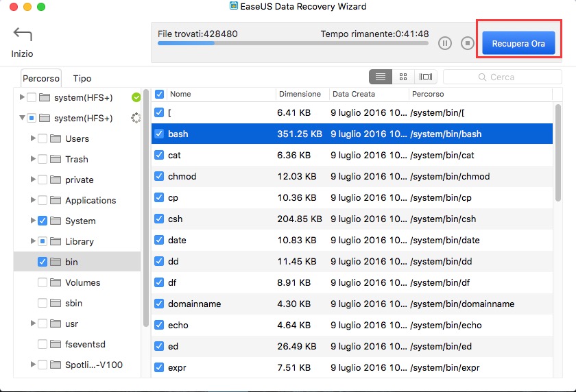
Task: Collapse the second system(HFS+) tree node
Action: (22, 117)
